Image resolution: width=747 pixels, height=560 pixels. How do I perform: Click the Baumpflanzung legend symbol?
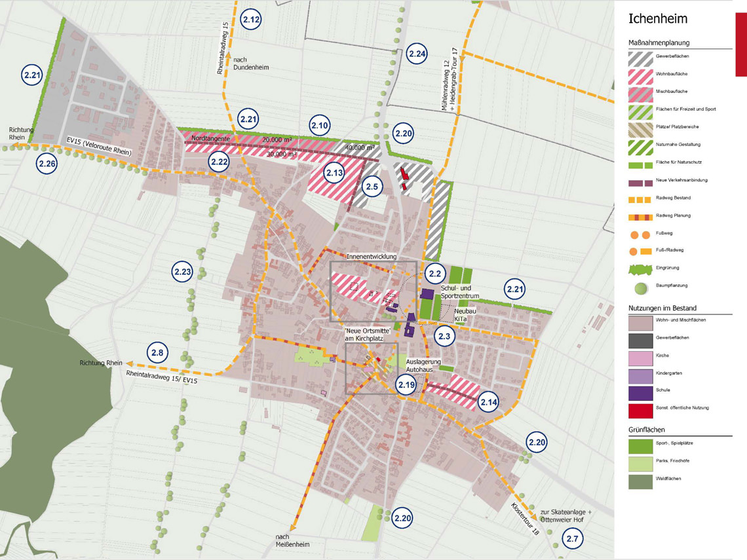(x=640, y=287)
